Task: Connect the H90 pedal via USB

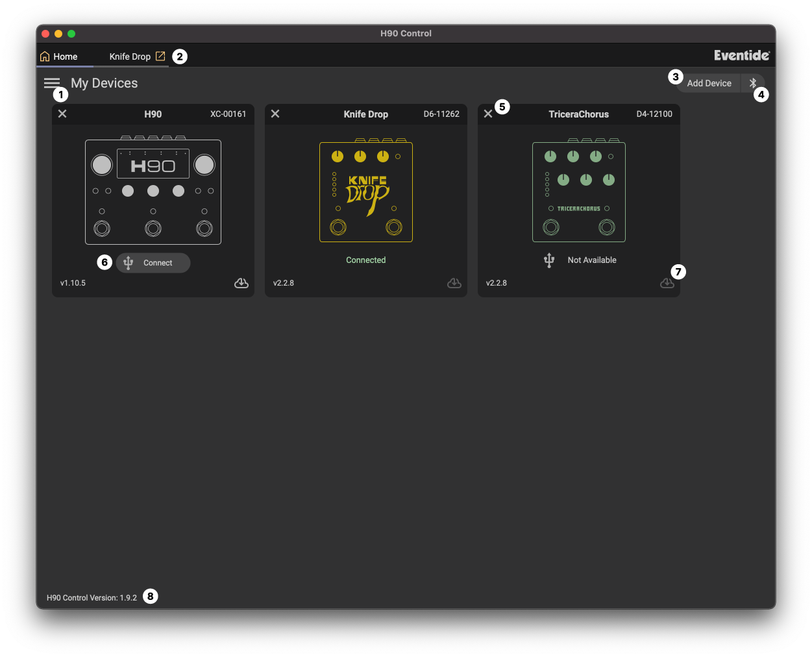Action: (153, 263)
